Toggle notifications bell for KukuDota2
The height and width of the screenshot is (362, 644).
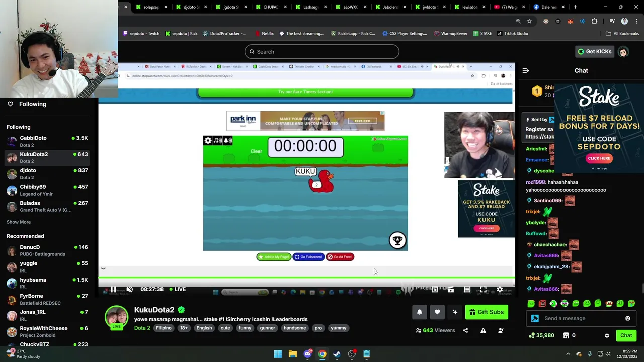(x=419, y=312)
